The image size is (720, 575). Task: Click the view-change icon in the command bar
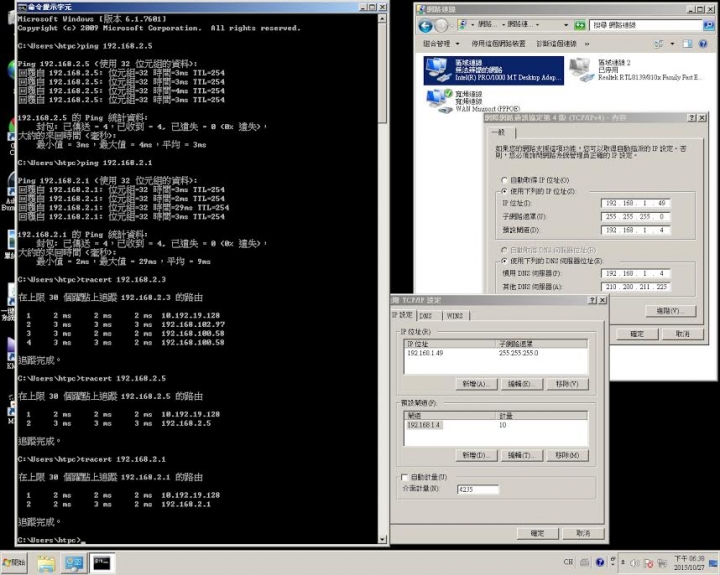click(659, 44)
